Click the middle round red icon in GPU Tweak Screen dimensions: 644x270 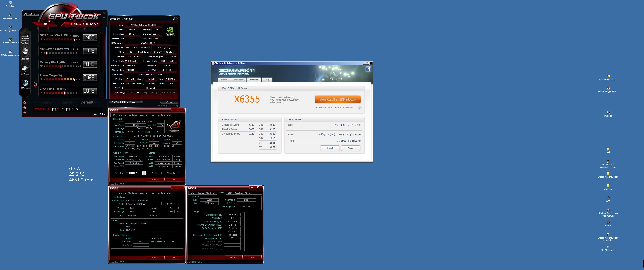pos(25,108)
